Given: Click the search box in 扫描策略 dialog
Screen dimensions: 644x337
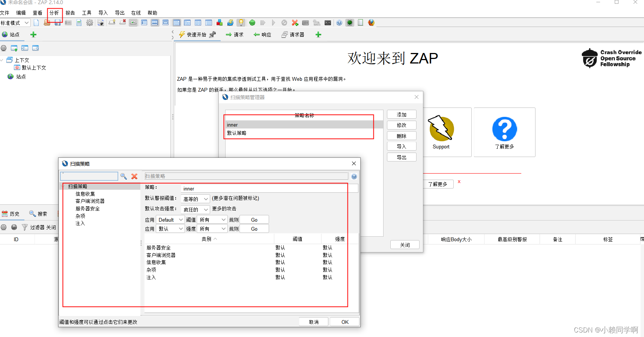Looking at the screenshot, I should [89, 176].
